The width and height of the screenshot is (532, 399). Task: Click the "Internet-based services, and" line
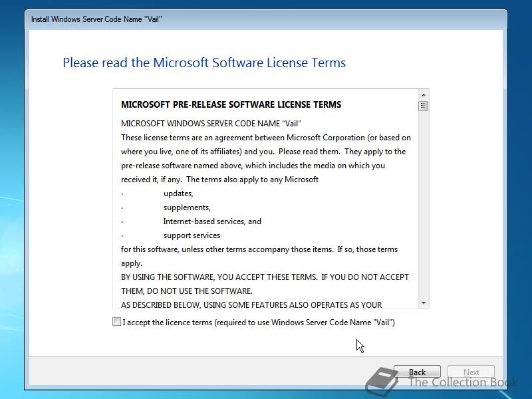(212, 221)
